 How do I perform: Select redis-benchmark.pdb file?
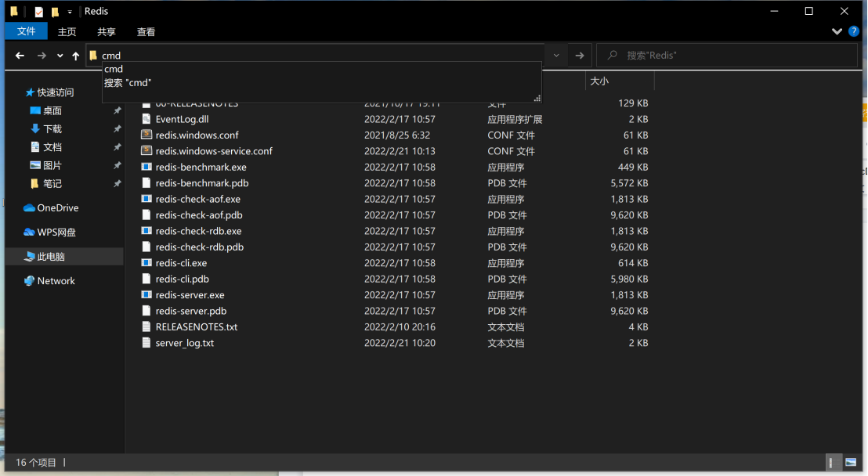tap(202, 183)
